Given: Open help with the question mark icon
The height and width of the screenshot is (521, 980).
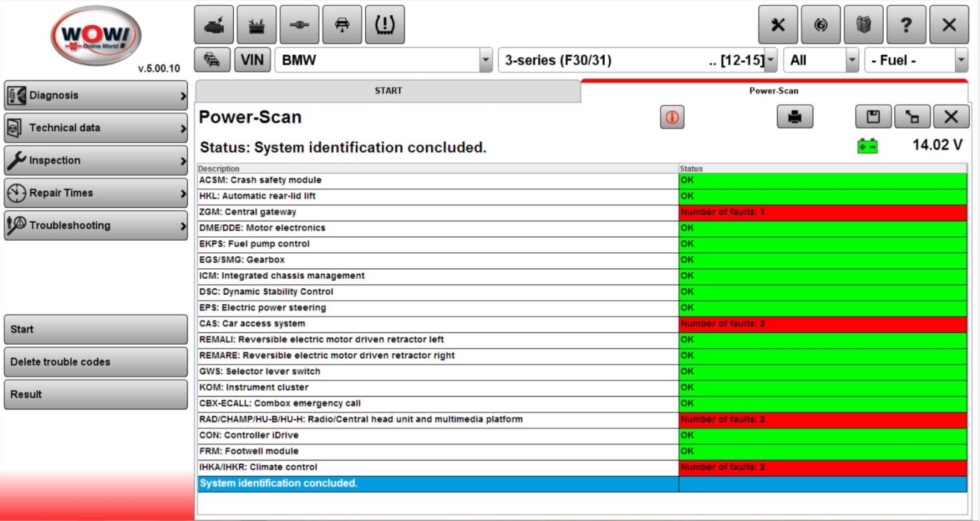Looking at the screenshot, I should pos(906,25).
